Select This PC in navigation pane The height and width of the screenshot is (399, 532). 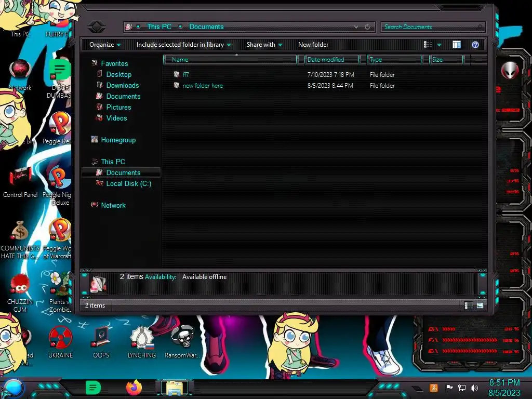113,162
